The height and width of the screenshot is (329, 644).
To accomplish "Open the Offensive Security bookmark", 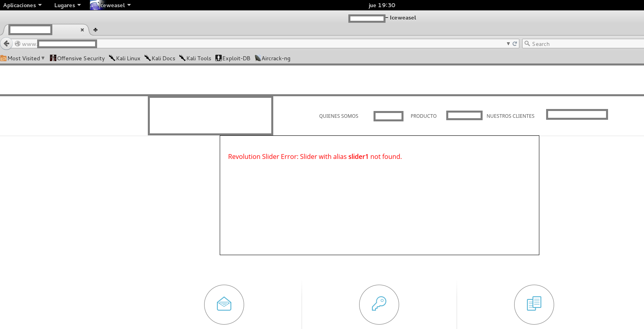I will [x=78, y=58].
